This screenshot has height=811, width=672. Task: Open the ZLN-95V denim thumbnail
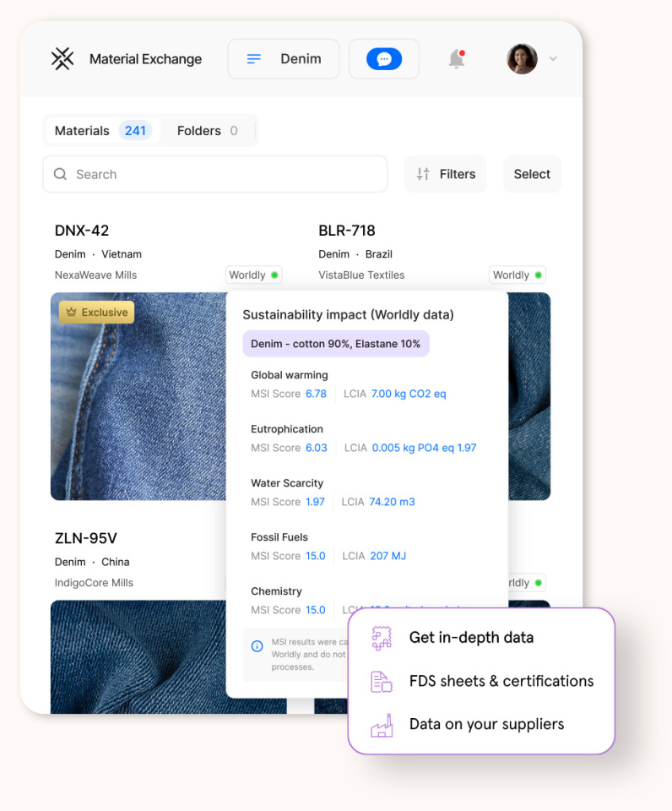pyautogui.click(x=138, y=657)
